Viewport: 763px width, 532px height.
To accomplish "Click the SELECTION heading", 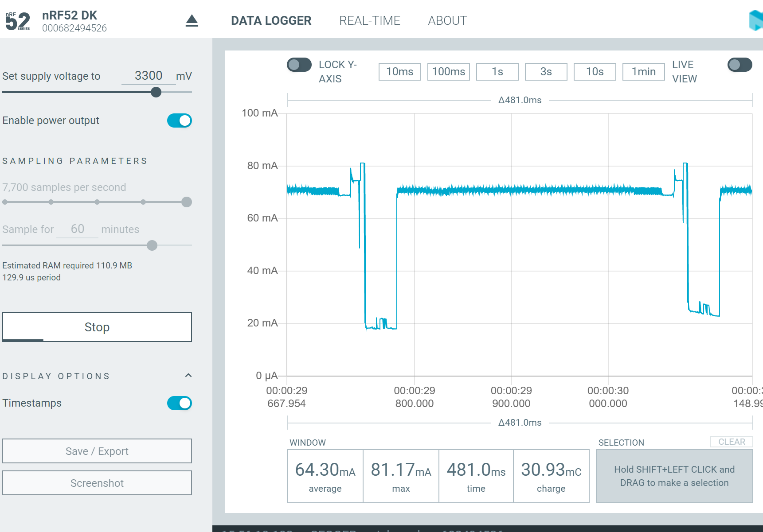I will pos(621,443).
